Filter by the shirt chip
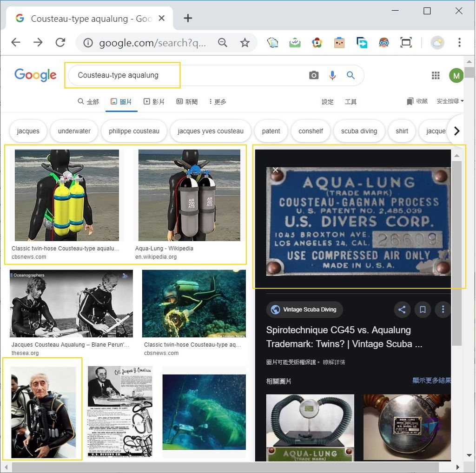 (x=402, y=131)
